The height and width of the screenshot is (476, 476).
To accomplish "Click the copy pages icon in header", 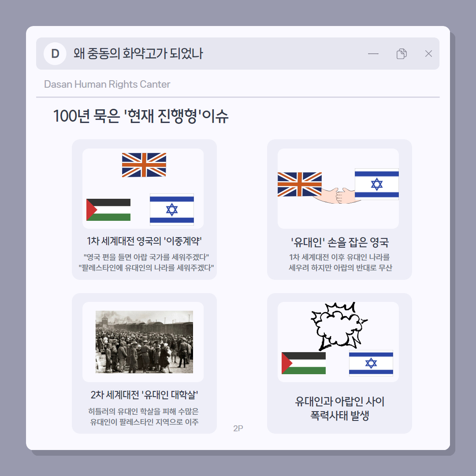I will pyautogui.click(x=402, y=54).
